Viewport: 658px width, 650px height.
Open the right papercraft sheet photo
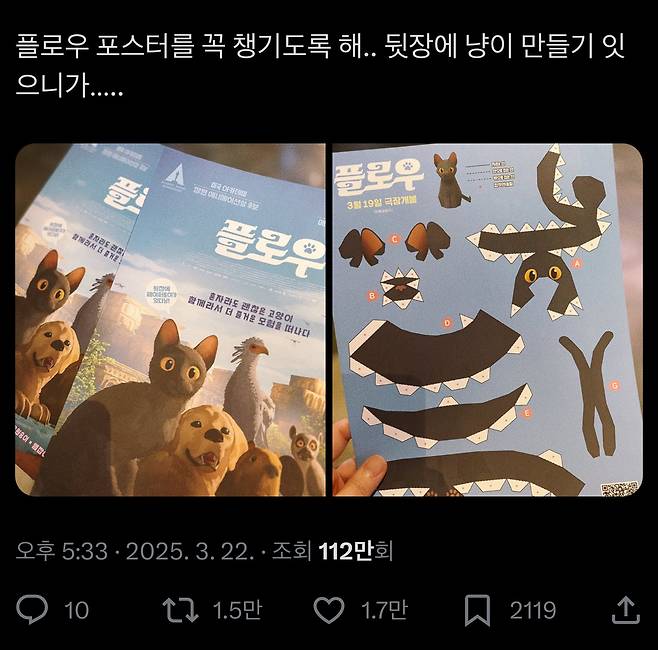(x=488, y=320)
